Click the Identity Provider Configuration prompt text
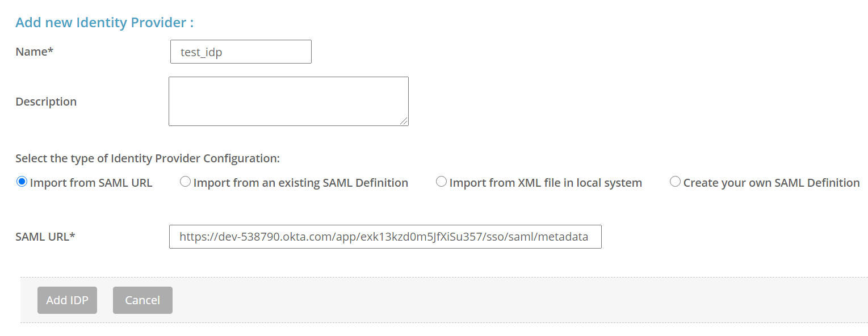The height and width of the screenshot is (336, 868). [x=146, y=158]
